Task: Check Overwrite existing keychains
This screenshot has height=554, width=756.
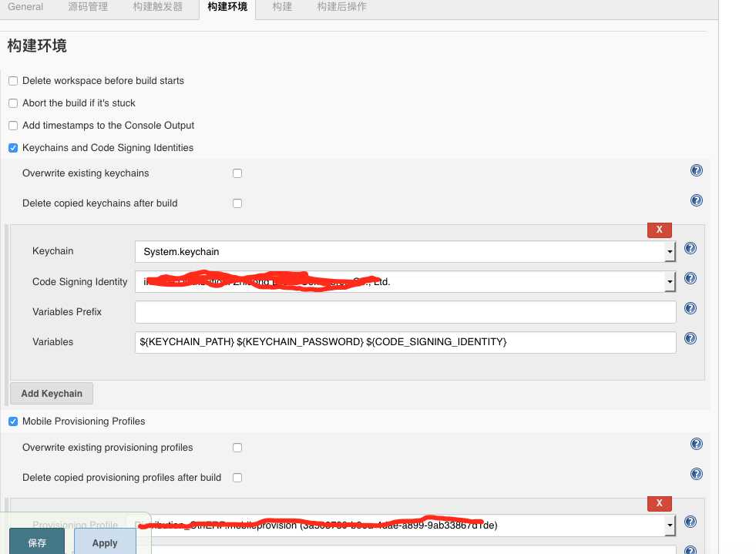Action: coord(237,173)
